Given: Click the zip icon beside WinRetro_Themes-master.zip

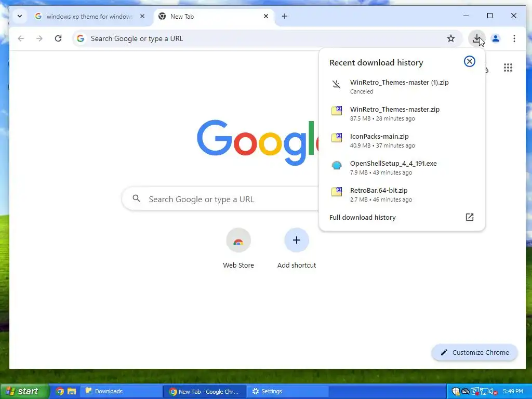Looking at the screenshot, I should coord(337,111).
